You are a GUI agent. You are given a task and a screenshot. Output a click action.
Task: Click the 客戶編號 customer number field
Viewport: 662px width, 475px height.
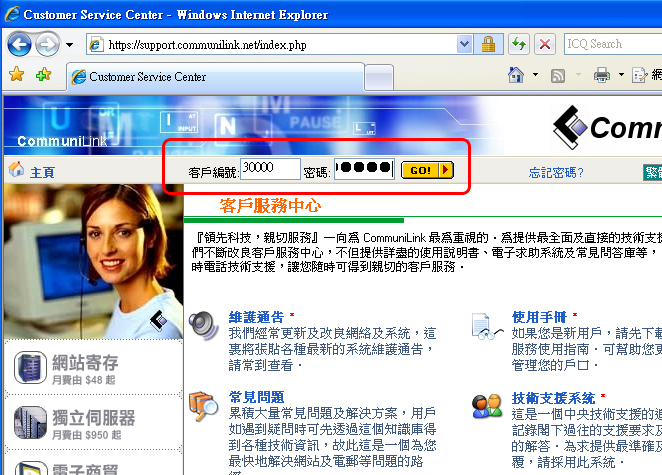[x=270, y=169]
